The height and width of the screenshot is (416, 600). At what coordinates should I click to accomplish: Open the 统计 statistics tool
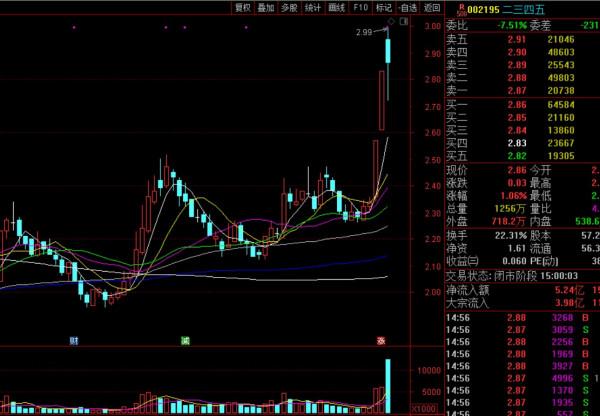coord(313,7)
